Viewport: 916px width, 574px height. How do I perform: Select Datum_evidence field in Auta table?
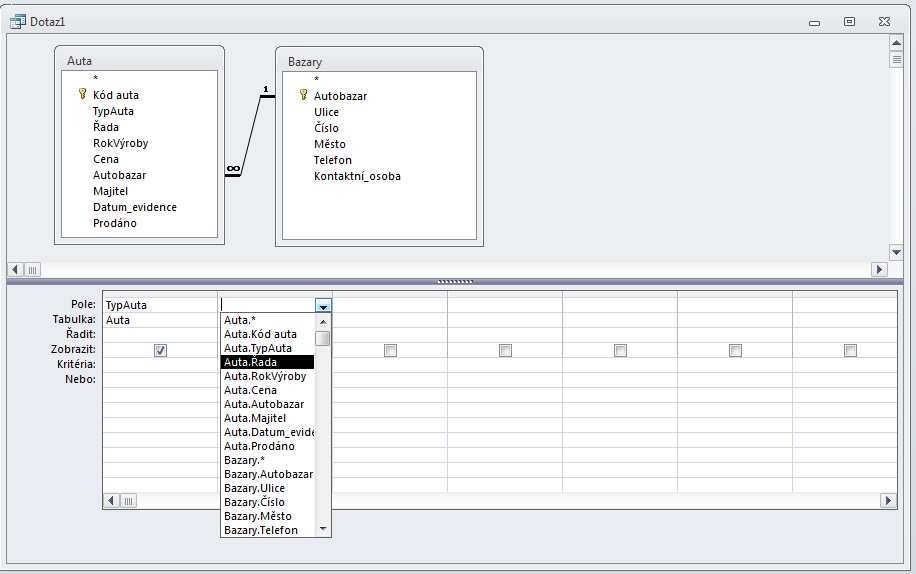pos(134,207)
